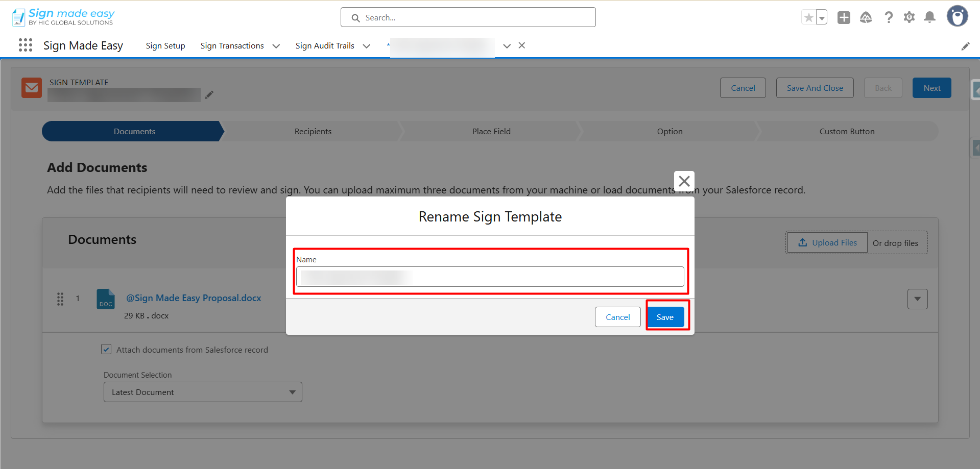The height and width of the screenshot is (469, 980).
Task: Click the Next button
Action: coord(932,88)
